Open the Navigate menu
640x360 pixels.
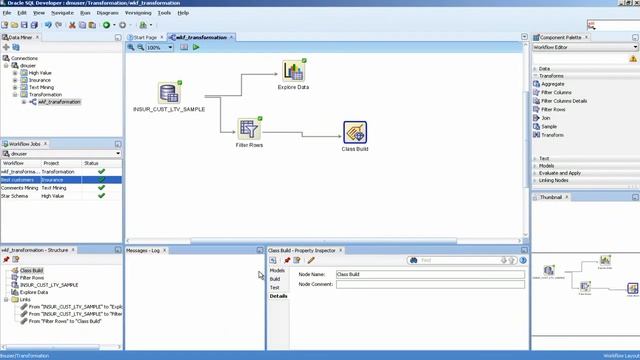click(x=62, y=13)
